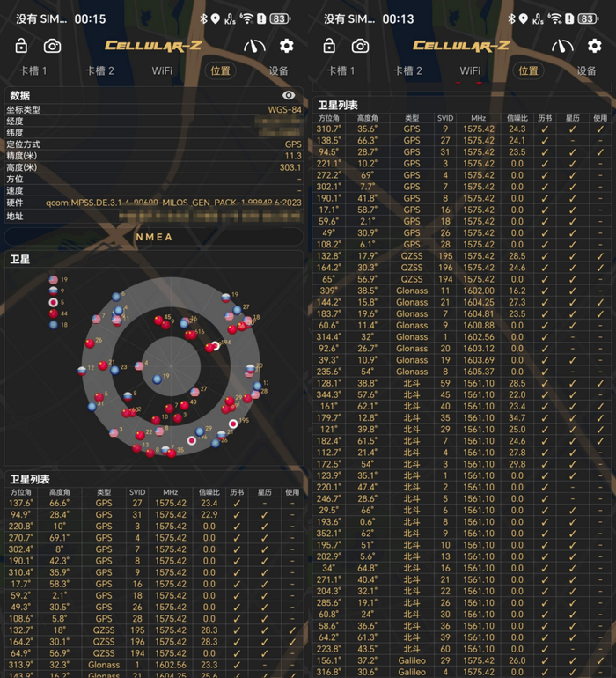Tap the China flag legend icon labeled 44

click(53, 313)
